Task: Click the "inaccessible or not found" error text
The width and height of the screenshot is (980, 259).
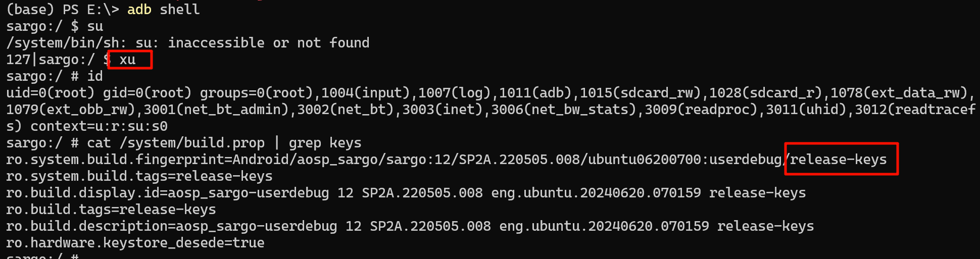Action: [x=268, y=43]
